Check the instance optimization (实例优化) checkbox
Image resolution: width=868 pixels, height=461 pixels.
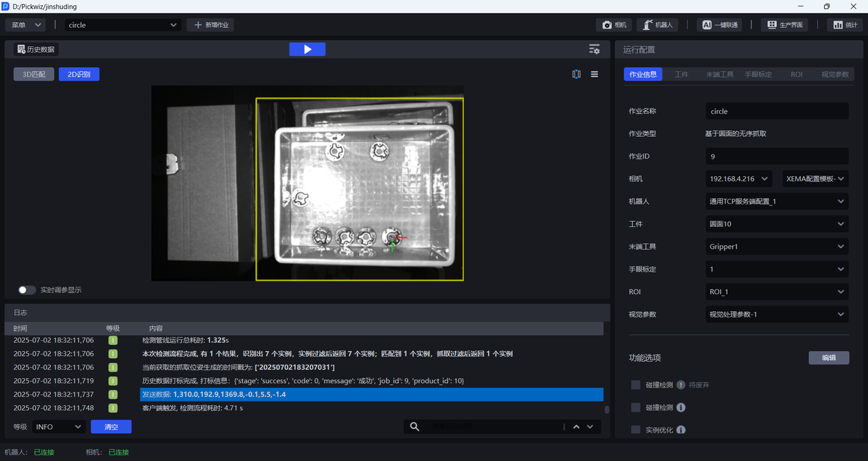635,430
